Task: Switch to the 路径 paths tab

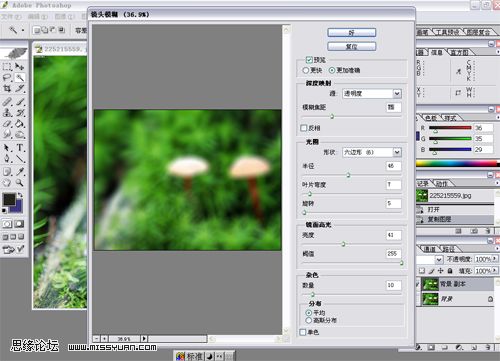Action: [x=449, y=249]
